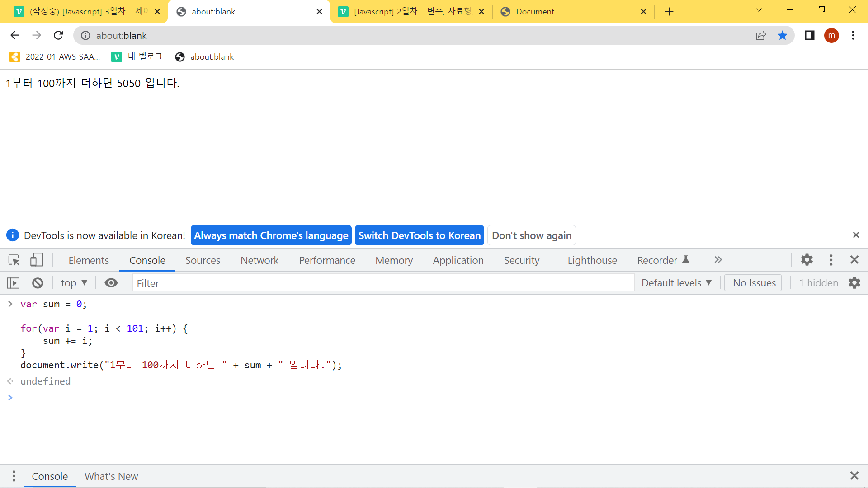Bookmark star icon in address bar
Image resolution: width=868 pixels, height=488 pixels.
click(783, 35)
